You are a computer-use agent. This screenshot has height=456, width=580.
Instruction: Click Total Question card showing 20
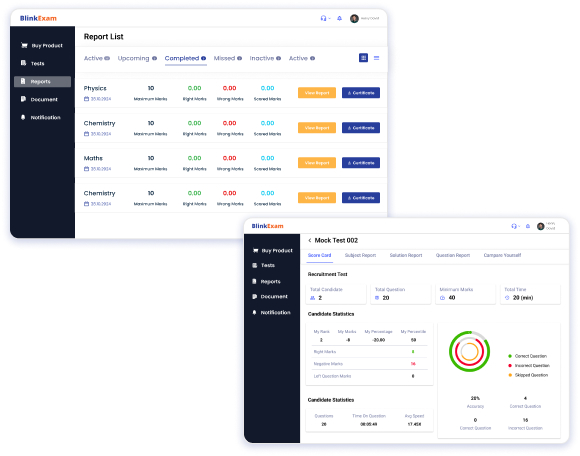point(401,294)
